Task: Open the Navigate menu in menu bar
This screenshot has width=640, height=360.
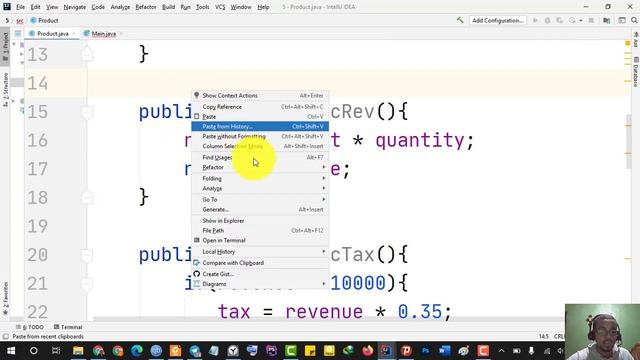Action: 75,7
